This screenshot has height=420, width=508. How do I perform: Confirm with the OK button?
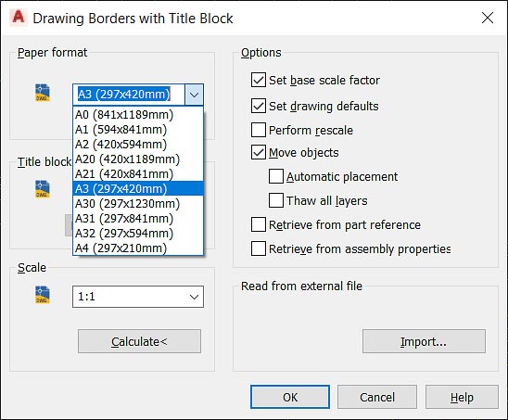[x=290, y=397]
